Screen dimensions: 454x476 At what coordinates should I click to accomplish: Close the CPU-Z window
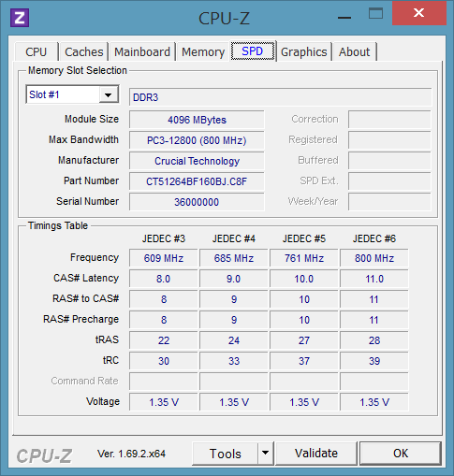coord(418,13)
